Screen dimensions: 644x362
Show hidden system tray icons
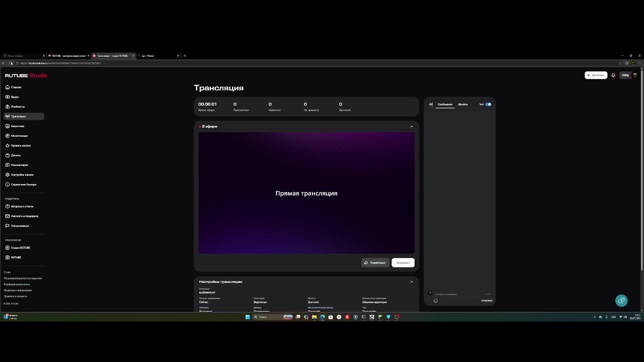click(x=595, y=317)
